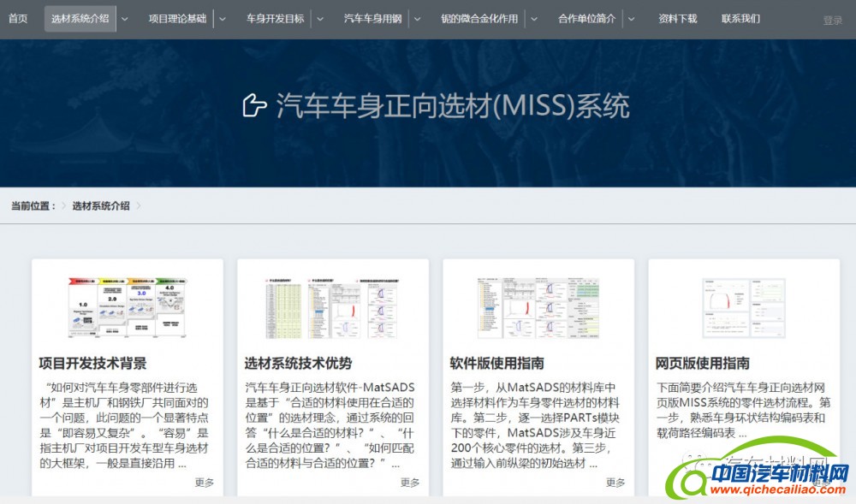Open the 项目开发技术背景 card thumbnail
Viewport: 856px width, 504px height.
(128, 307)
